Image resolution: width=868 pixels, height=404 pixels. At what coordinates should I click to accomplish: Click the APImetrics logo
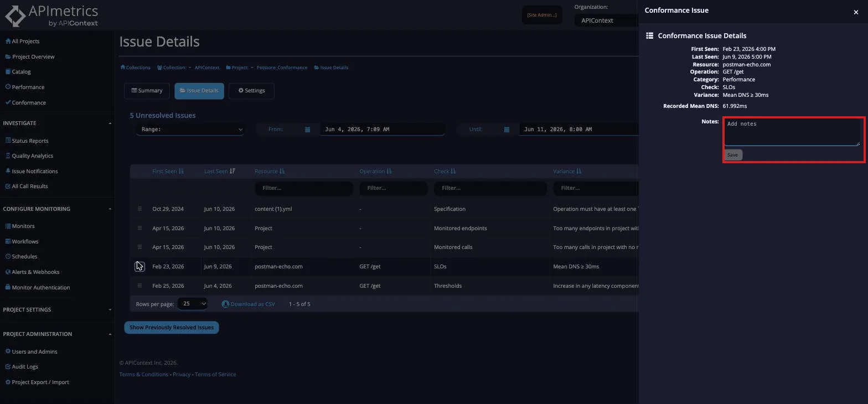coord(51,15)
